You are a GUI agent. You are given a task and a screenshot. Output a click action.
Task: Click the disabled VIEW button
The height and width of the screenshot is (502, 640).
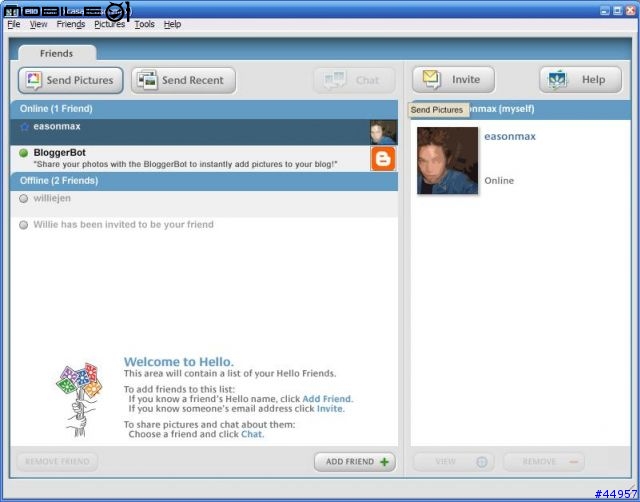point(453,462)
